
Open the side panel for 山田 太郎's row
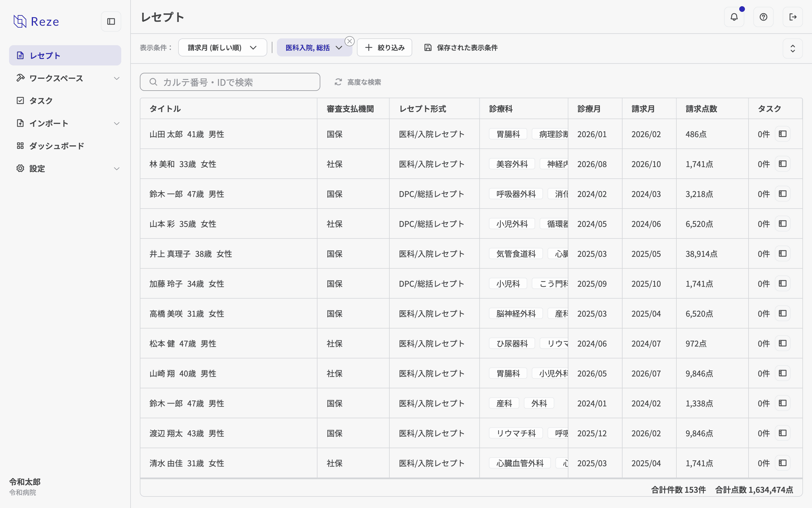click(782, 134)
